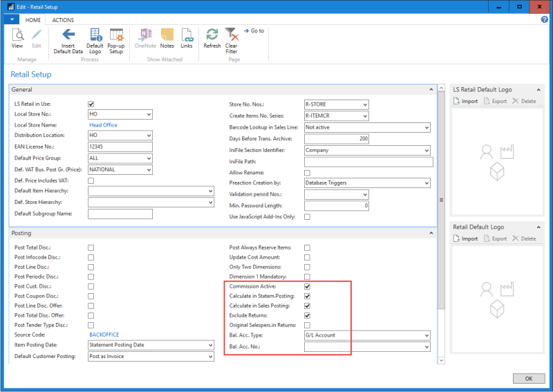
Task: Open the Default Price Group dropdown
Action: [147, 158]
